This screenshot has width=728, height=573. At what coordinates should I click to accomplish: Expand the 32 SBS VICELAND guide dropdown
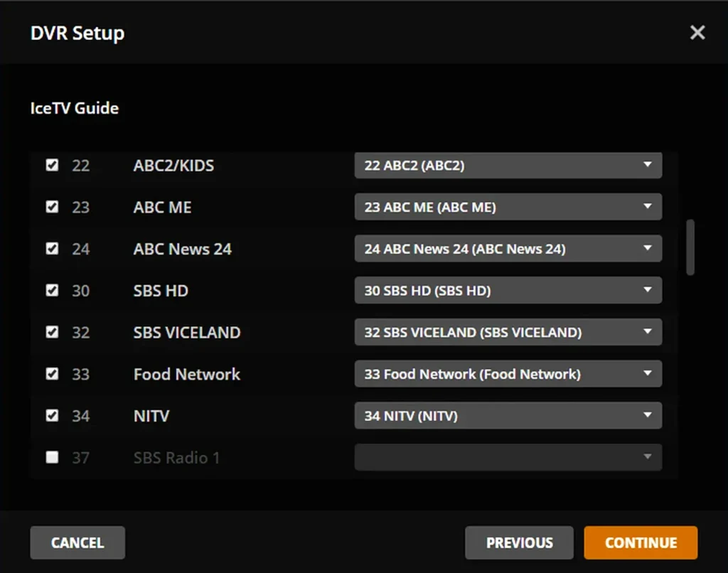(508, 332)
